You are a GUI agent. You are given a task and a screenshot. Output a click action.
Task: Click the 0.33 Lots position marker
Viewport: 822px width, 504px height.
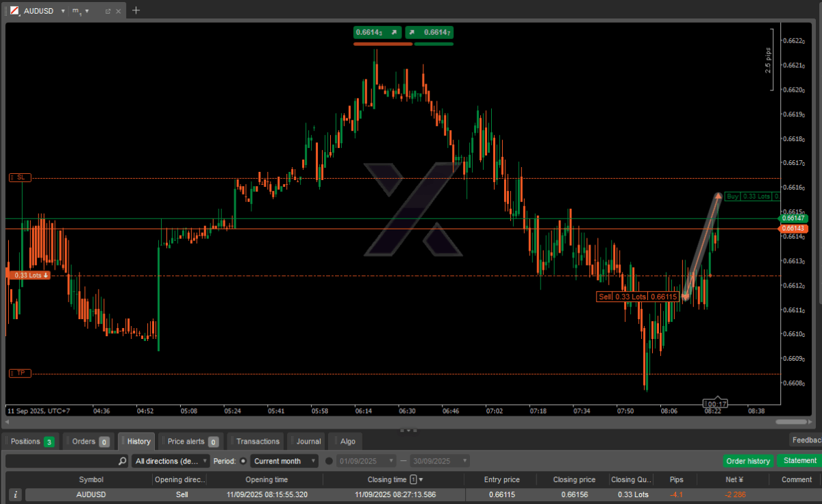[x=27, y=275]
